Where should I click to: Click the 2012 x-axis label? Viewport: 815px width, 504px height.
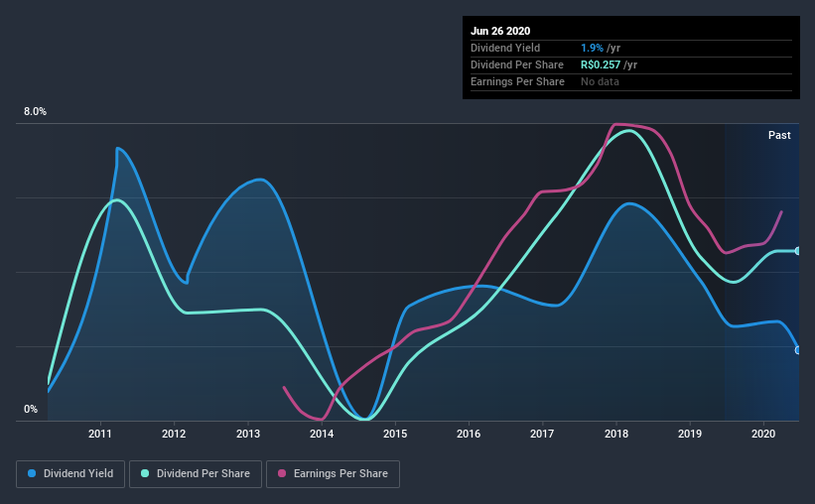click(174, 434)
